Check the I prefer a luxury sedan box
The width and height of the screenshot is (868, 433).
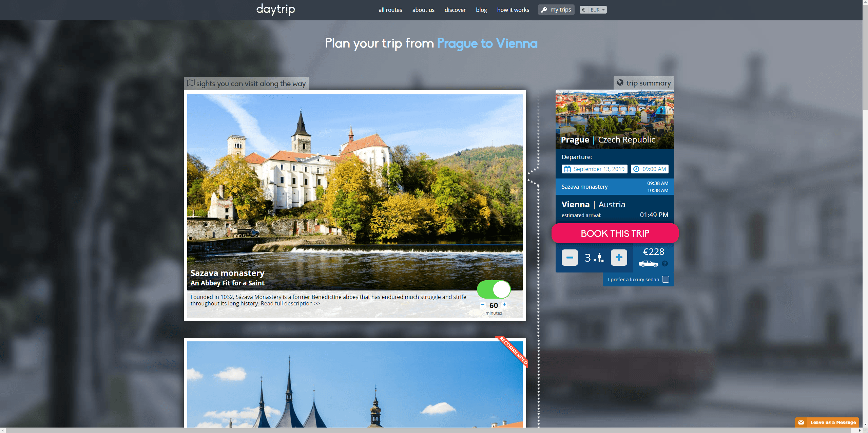666,279
